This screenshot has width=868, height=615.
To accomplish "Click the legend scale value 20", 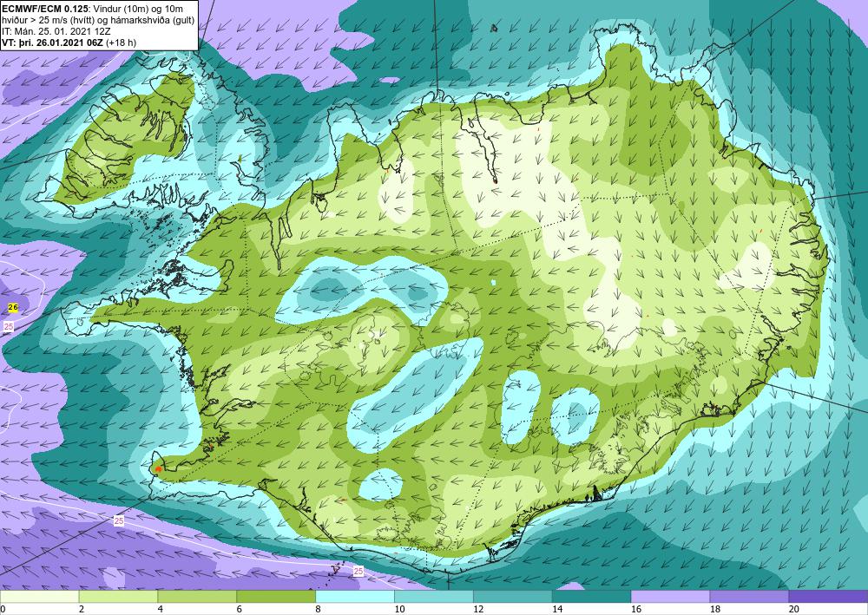I will 794,610.
